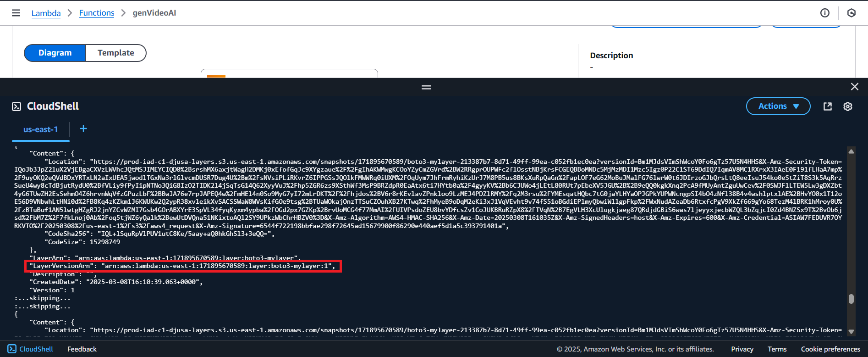Click the terminal scrollbar down arrow
The height and width of the screenshot is (357, 868).
coord(851,331)
